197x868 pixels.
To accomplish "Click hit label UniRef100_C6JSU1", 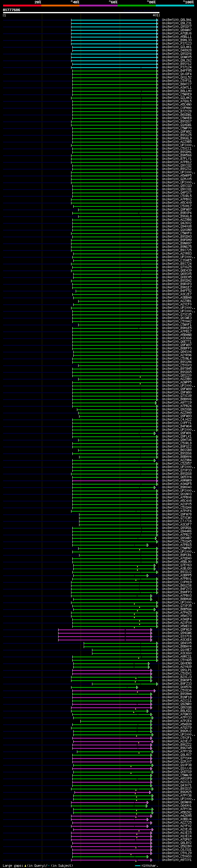I will click(177, 850).
